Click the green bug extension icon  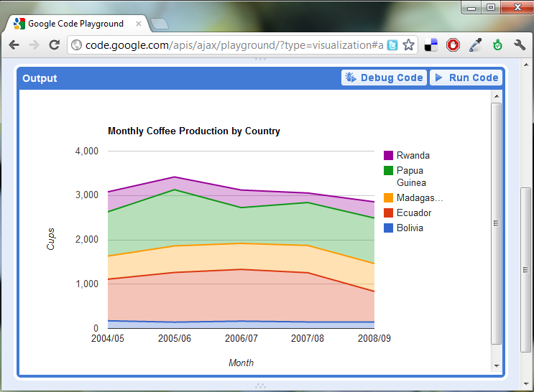(x=497, y=45)
